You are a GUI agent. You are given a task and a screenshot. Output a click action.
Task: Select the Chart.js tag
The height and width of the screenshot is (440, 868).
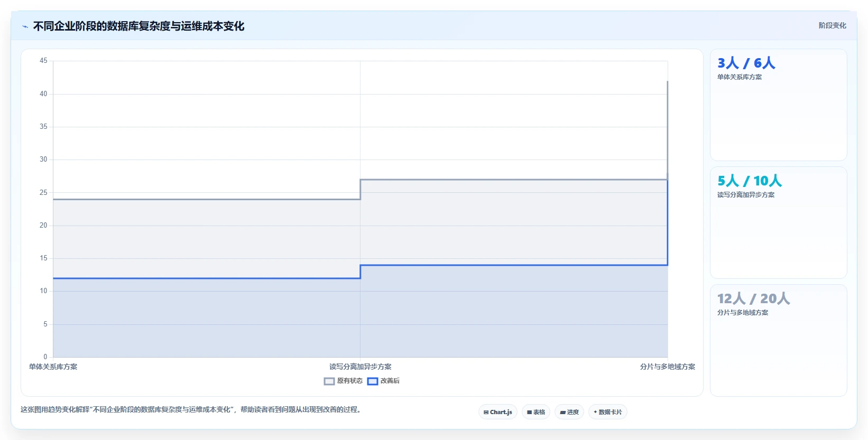(498, 412)
